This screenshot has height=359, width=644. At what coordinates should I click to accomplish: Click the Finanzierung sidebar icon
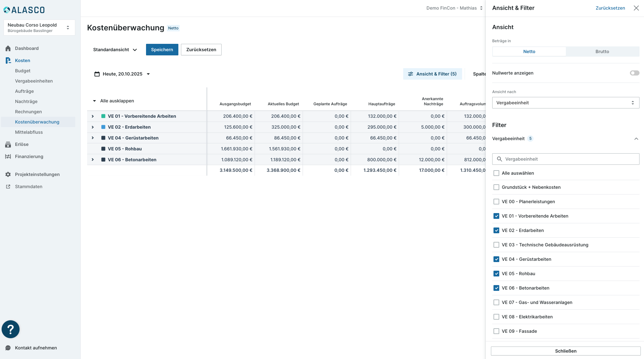pos(8,156)
